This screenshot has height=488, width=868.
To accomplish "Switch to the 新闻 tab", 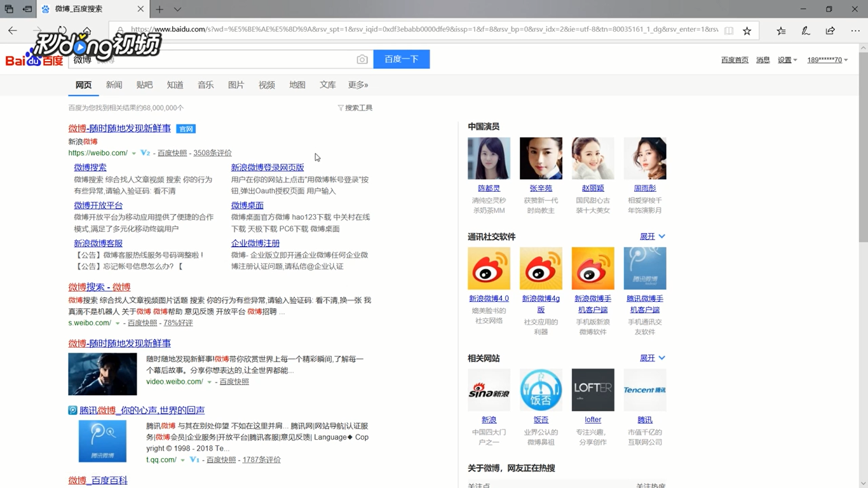I will pyautogui.click(x=114, y=85).
